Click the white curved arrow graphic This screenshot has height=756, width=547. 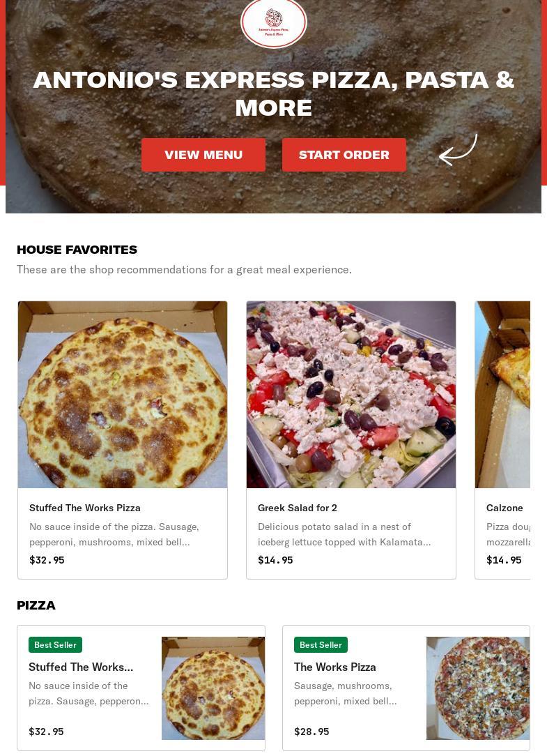pos(459,150)
